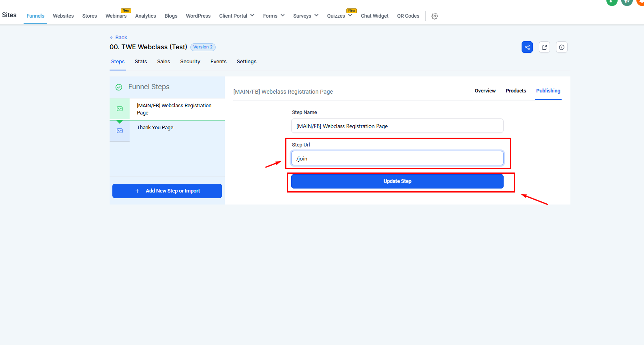Open the Quizzes dropdown menu
The height and width of the screenshot is (345, 644).
(x=339, y=16)
